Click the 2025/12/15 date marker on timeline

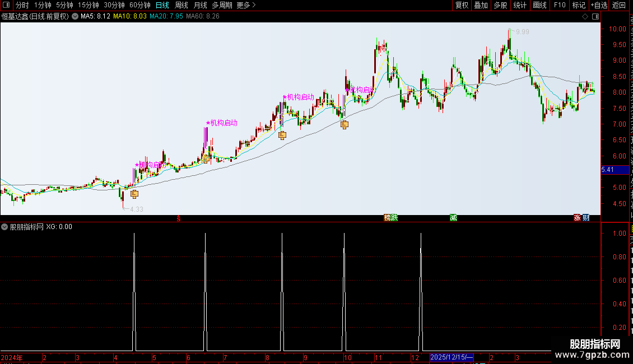point(452,357)
